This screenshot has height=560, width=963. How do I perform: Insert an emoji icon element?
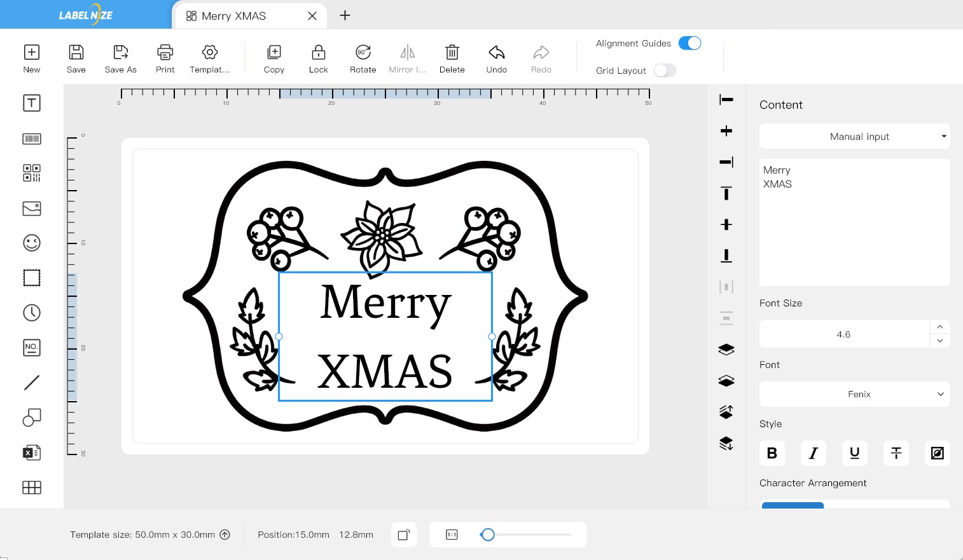32,243
